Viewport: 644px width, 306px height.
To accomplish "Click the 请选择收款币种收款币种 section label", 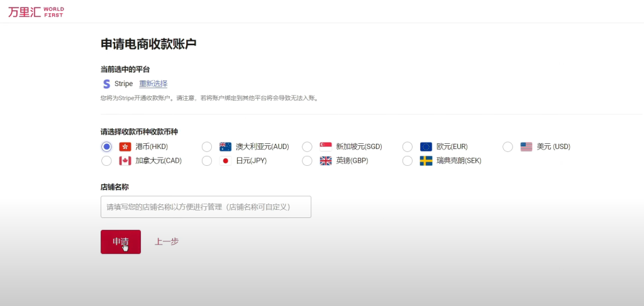I will 139,132.
